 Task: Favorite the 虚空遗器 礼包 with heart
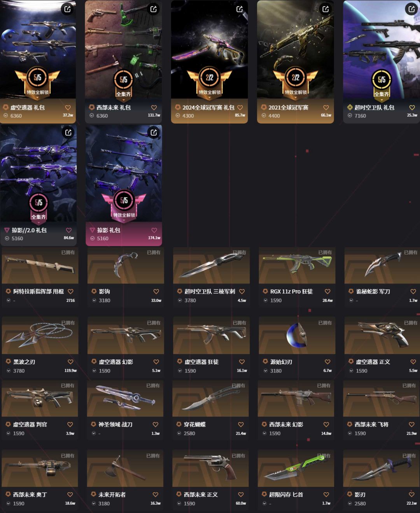coord(68,108)
